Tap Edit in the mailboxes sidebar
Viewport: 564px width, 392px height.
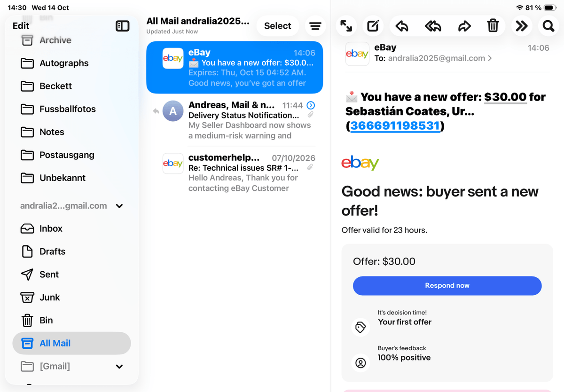click(x=21, y=26)
